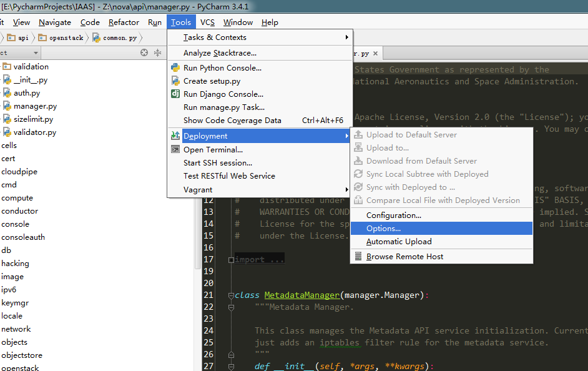Open the Refactor menu
588x371 pixels.
[124, 22]
